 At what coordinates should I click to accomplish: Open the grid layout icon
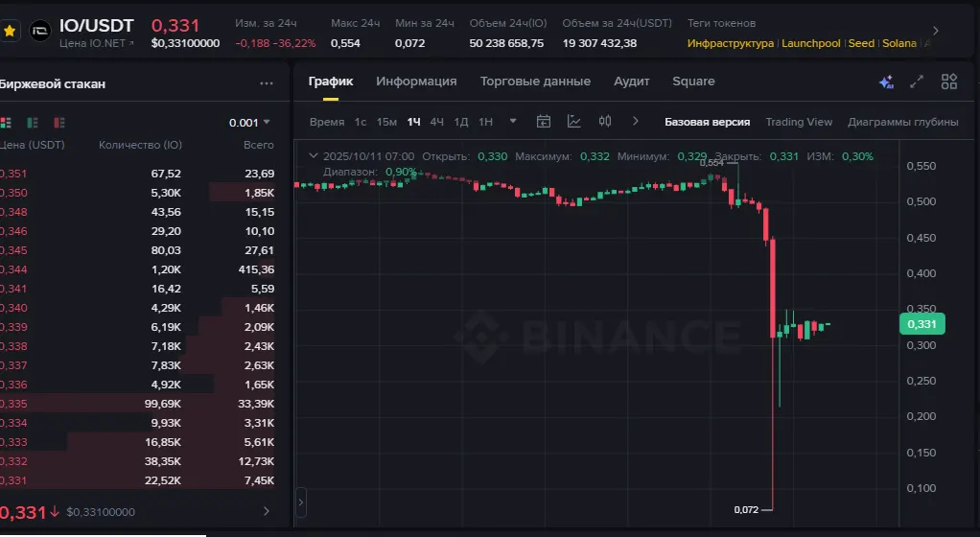pyautogui.click(x=949, y=82)
